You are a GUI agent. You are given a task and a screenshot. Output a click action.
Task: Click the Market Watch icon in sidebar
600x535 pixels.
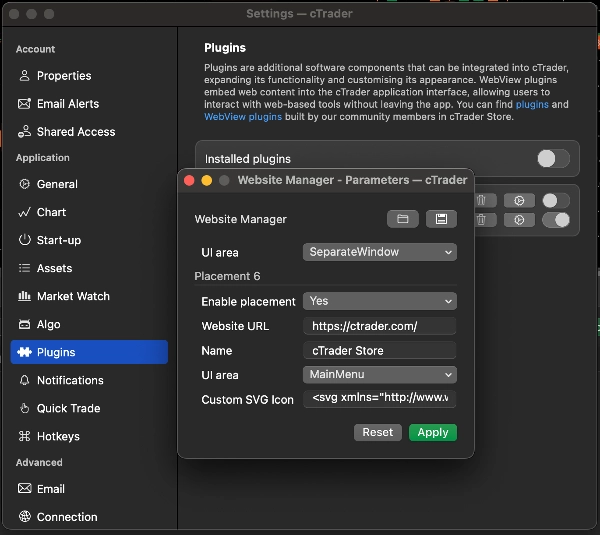tap(25, 297)
